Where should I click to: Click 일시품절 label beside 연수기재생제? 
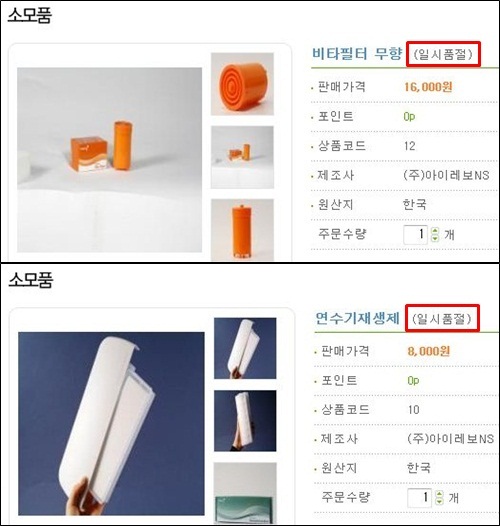tap(442, 319)
